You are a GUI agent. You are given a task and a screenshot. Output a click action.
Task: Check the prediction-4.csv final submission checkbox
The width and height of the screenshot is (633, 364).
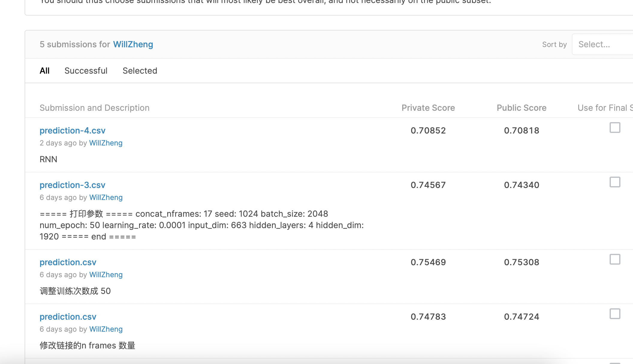pyautogui.click(x=615, y=128)
